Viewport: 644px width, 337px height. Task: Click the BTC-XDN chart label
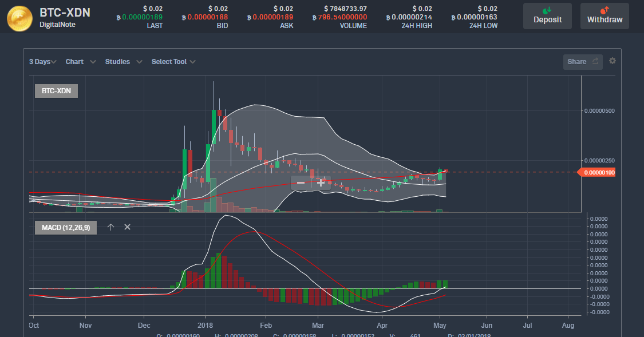56,91
